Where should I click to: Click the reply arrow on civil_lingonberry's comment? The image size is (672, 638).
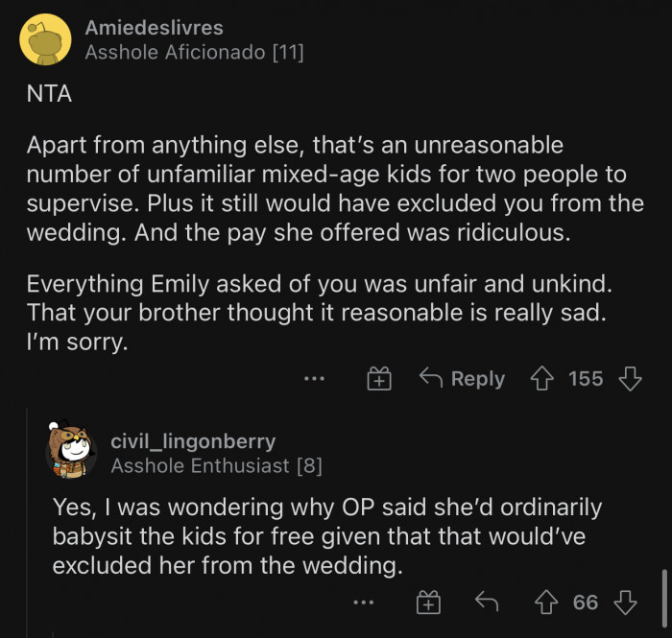click(488, 603)
